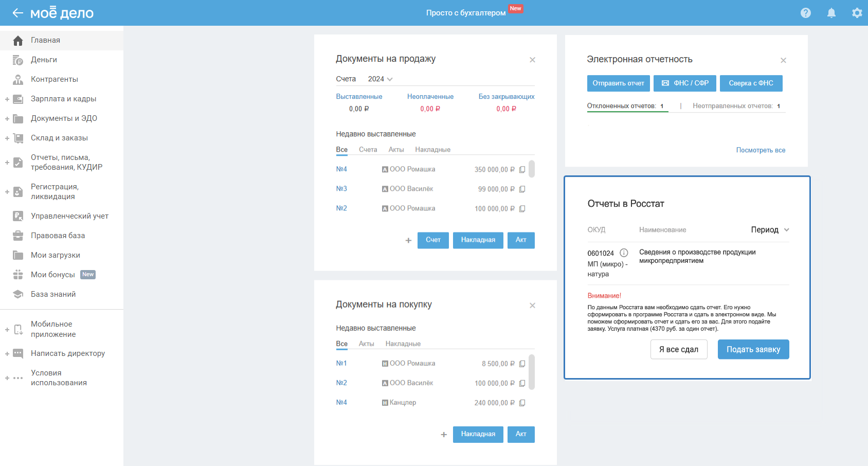Screen dimensions: 868x466
Task: Select Накладные tab in sales documents
Action: click(433, 150)
